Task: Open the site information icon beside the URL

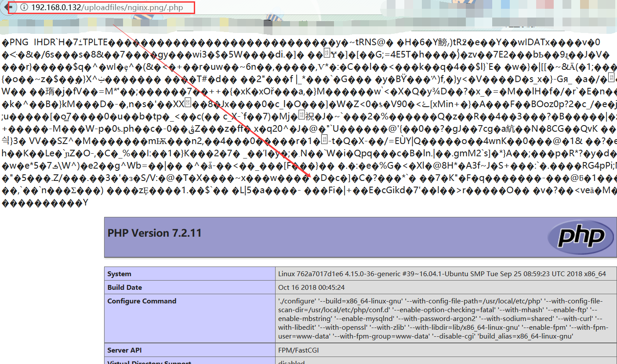Action: pyautogui.click(x=24, y=7)
